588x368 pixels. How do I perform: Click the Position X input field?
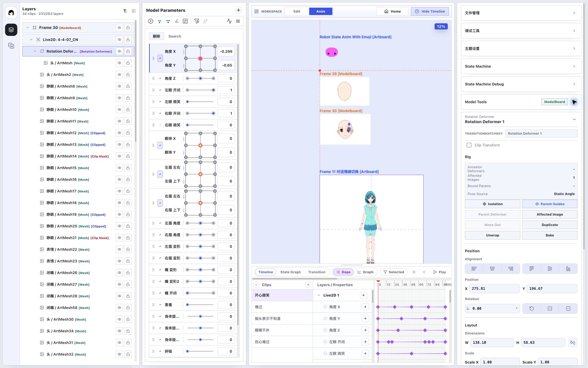click(x=494, y=289)
